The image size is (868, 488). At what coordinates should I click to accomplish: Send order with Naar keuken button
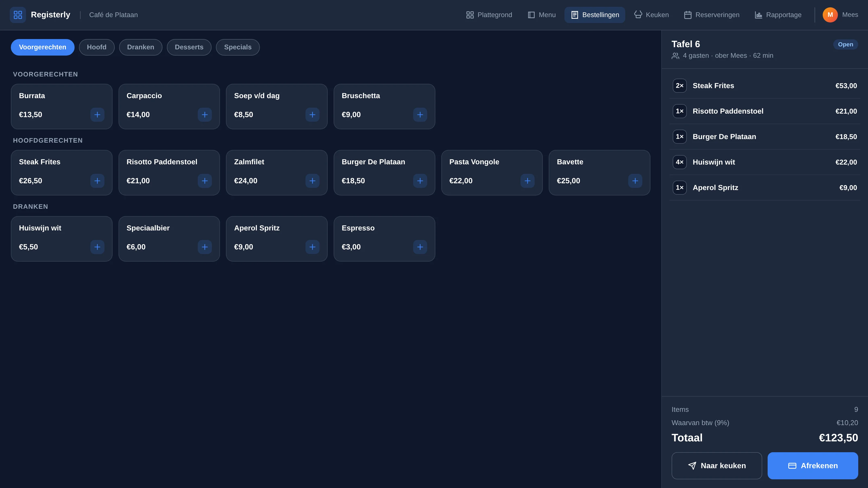tap(716, 465)
